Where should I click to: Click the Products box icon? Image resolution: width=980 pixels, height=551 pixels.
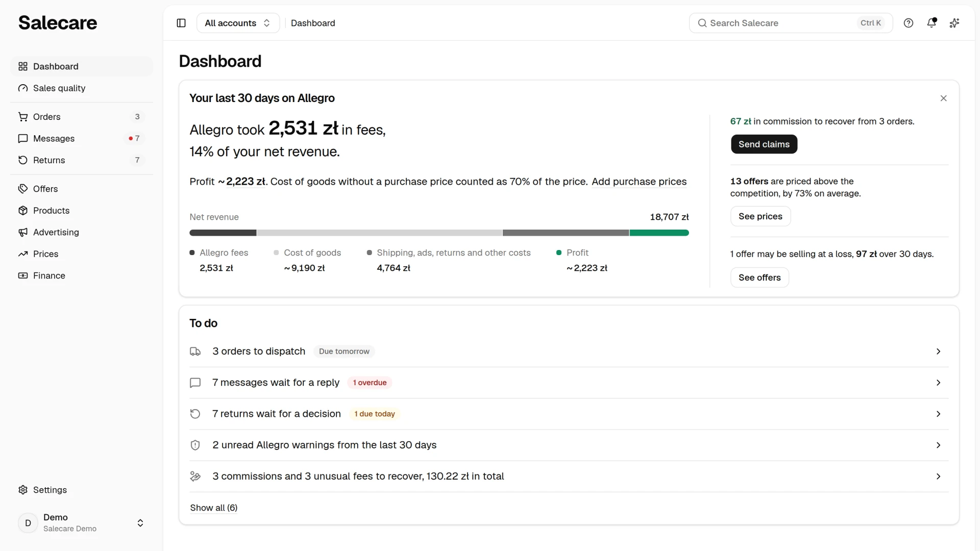(23, 211)
